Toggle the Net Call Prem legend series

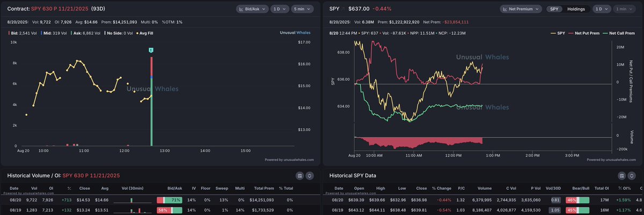pos(619,33)
